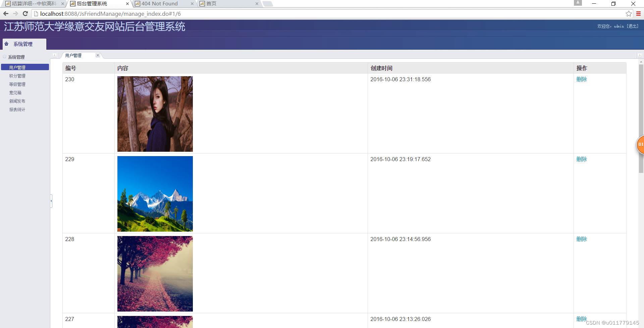Close the 后台管理系统 browser tab
644x328 pixels.
pos(127,4)
